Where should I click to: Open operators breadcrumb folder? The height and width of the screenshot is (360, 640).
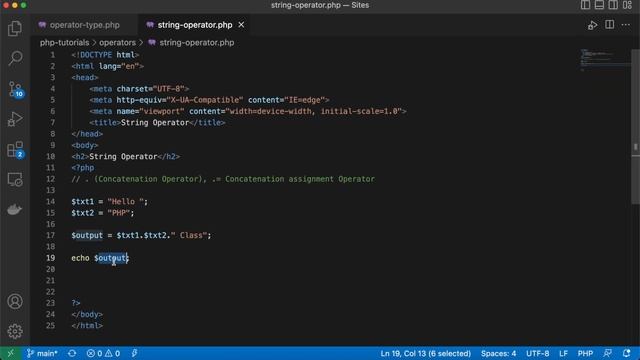coord(117,42)
